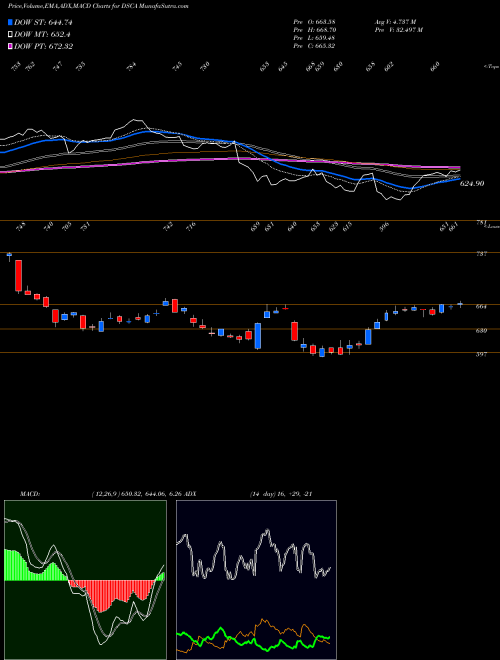Click the 'Pre C: 665.32' close value

pyautogui.click(x=314, y=46)
